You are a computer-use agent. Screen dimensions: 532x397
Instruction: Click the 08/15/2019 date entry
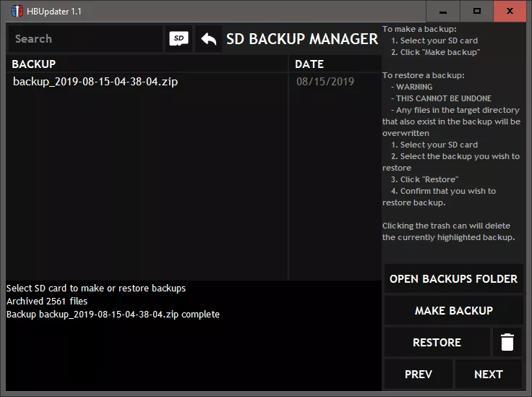325,82
